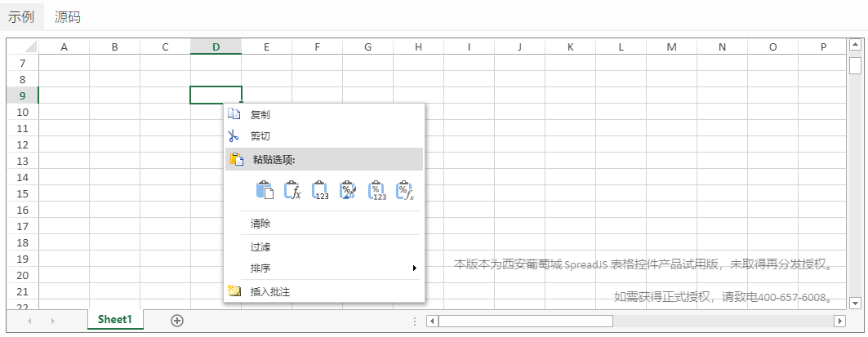Click the horizontal scrollbar right arrow

tap(839, 321)
